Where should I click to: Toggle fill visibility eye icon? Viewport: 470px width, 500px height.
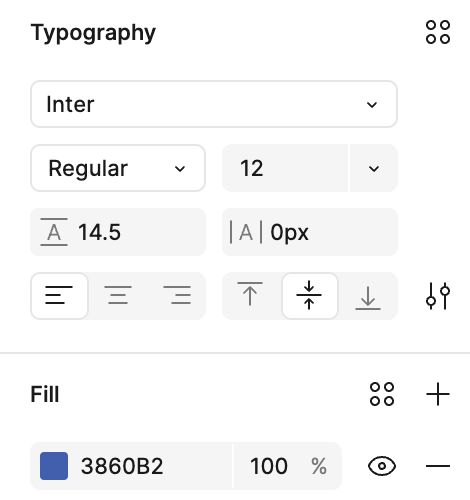pos(382,466)
